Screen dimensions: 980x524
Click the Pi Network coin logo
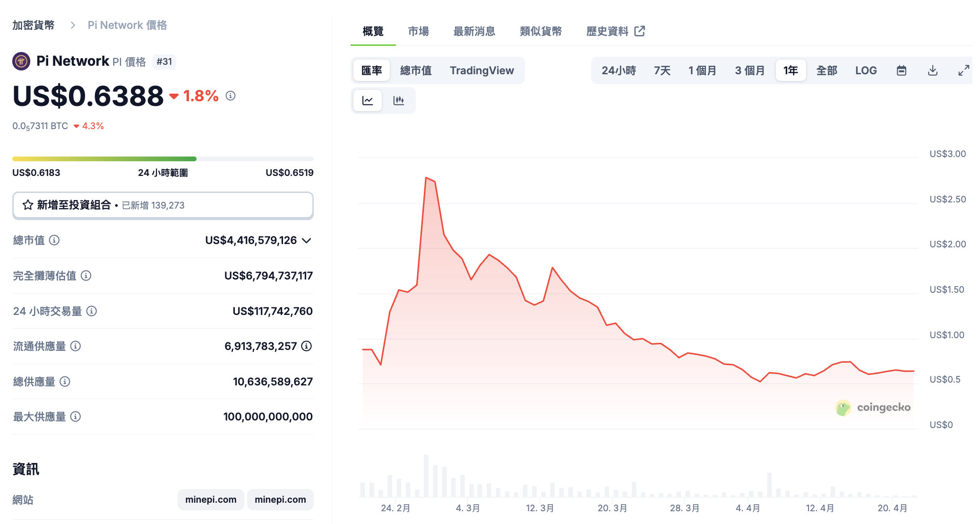20,61
